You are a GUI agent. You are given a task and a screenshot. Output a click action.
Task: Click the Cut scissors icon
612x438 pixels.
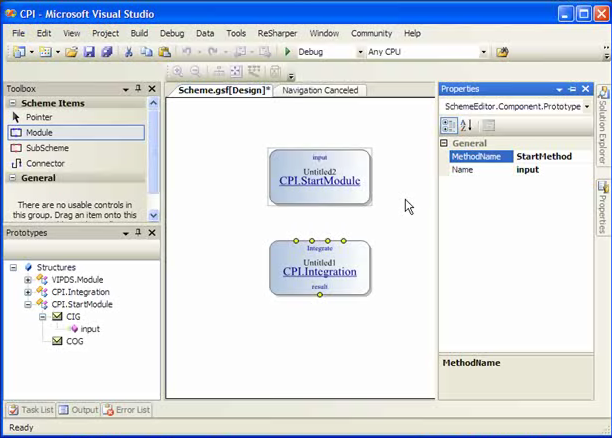pyautogui.click(x=129, y=52)
